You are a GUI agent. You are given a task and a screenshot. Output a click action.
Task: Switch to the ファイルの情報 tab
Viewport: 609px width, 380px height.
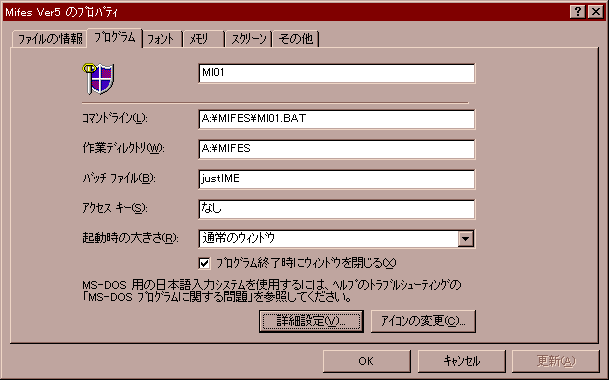pyautogui.click(x=50, y=39)
